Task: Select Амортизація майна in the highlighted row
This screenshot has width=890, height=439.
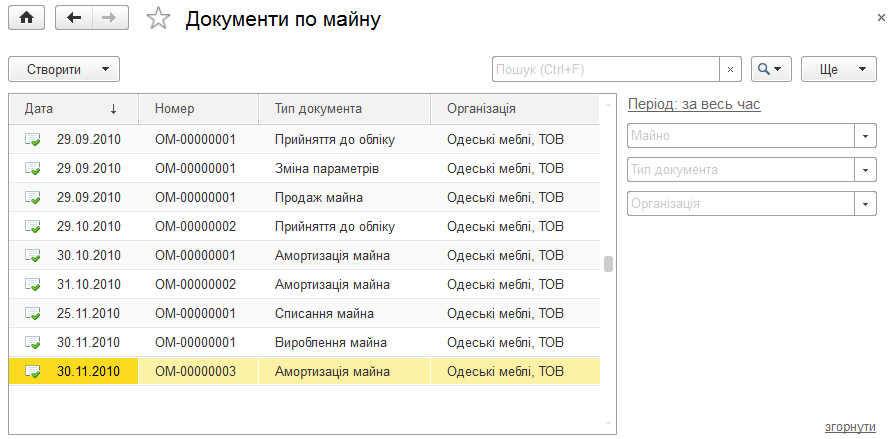Action: click(x=344, y=372)
